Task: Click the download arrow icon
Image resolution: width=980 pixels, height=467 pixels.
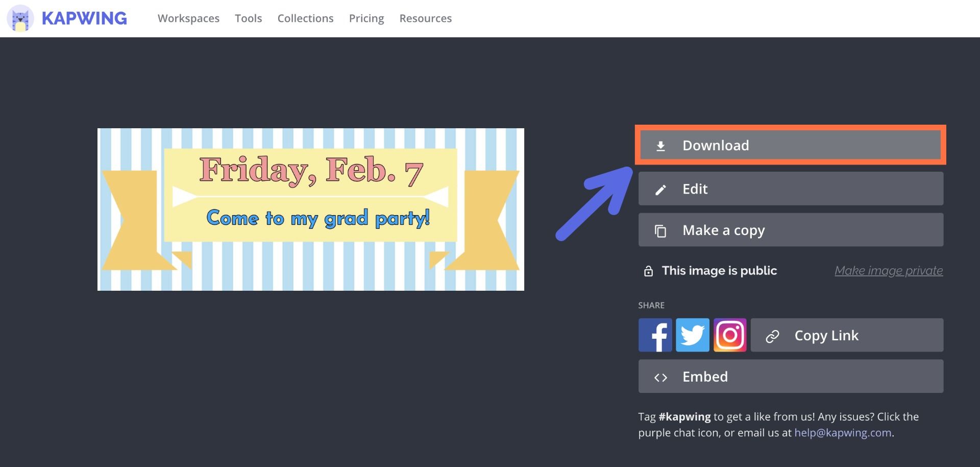Action: click(660, 146)
